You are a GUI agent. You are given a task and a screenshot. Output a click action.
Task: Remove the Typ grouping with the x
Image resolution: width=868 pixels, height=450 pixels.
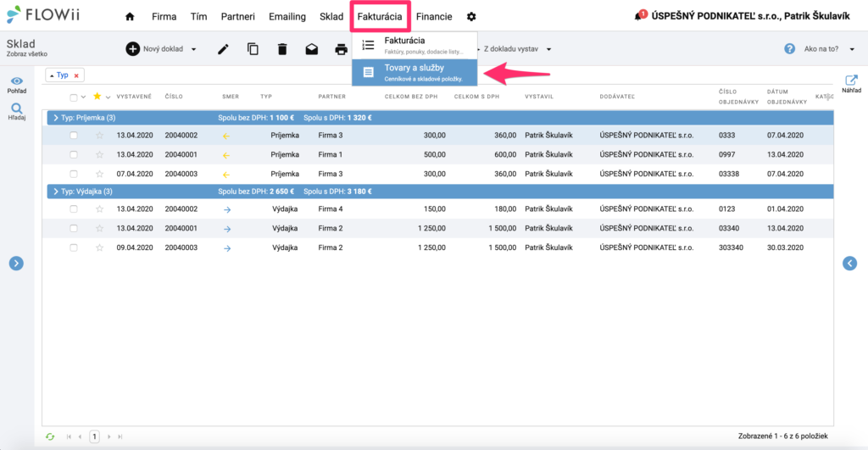click(76, 75)
